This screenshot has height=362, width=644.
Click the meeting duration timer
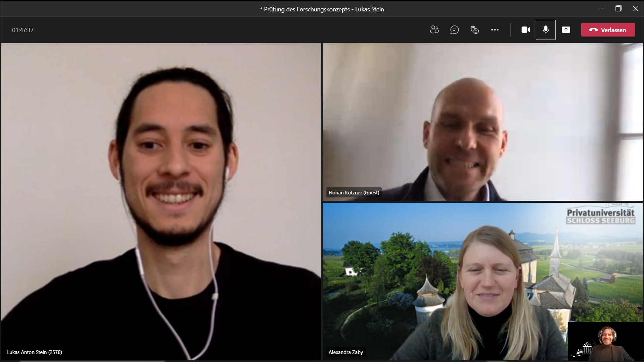click(x=23, y=30)
